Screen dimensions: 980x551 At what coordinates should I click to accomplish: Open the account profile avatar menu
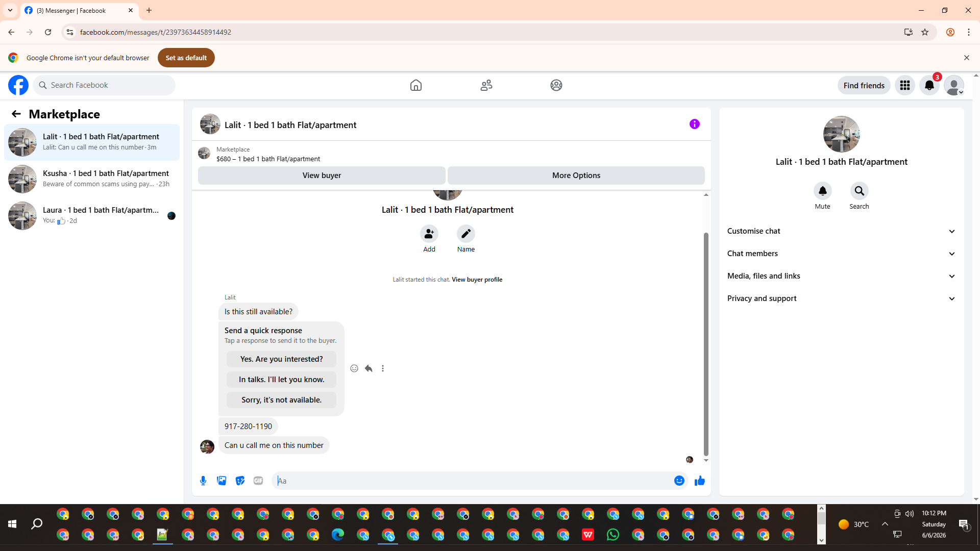(x=954, y=85)
